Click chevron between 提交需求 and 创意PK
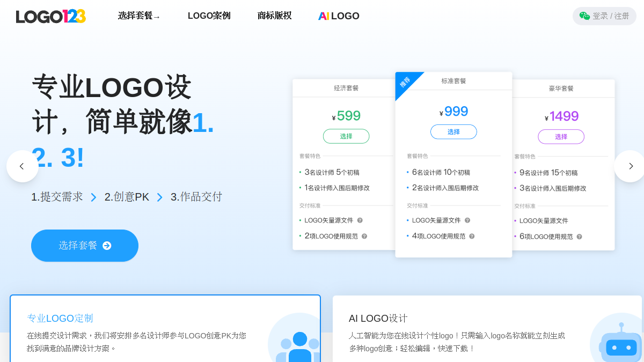Image resolution: width=644 pixels, height=362 pixels. tap(94, 197)
